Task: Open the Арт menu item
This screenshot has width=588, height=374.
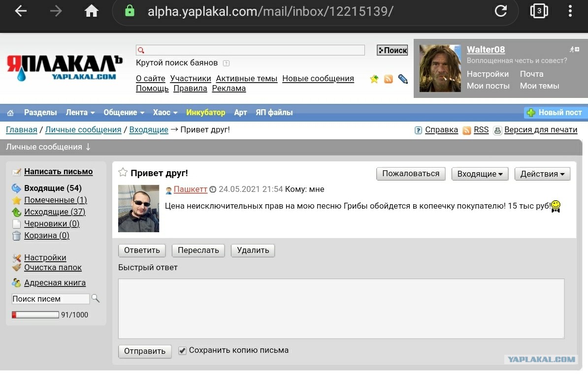Action: tap(240, 112)
